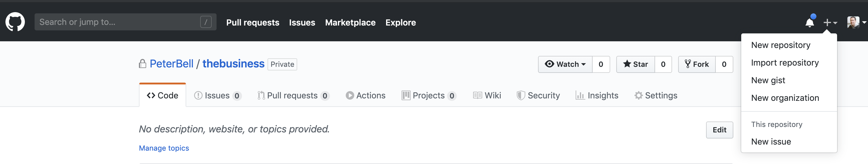
Task: Open the watchers count next to Watch
Action: point(601,64)
